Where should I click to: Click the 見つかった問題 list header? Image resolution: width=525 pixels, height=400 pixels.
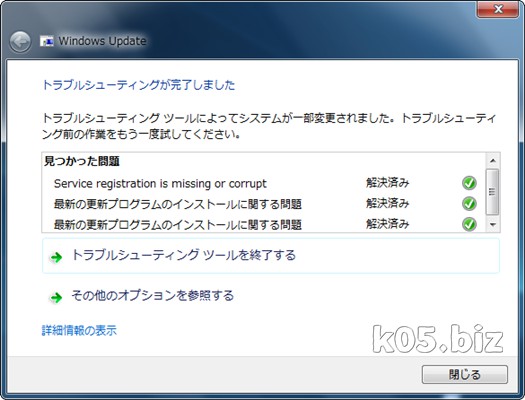click(82, 161)
